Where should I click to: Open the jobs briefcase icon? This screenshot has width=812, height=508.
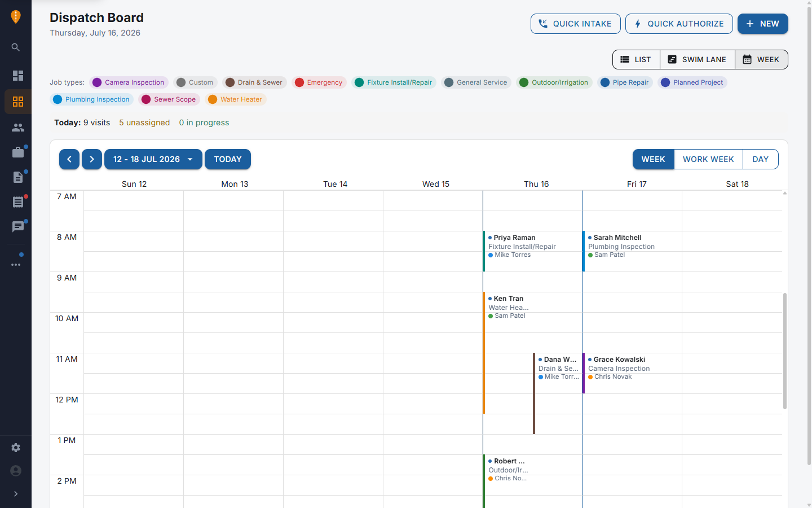click(18, 152)
